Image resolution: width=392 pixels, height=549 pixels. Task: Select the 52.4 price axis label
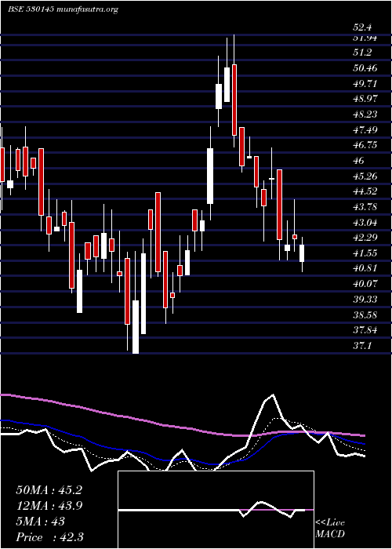[x=362, y=27]
